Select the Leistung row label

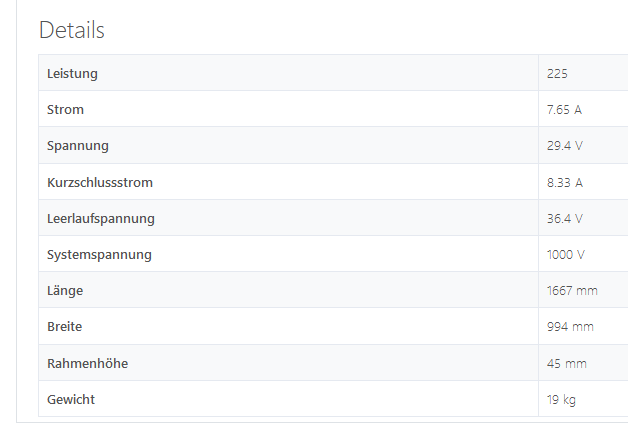tap(72, 74)
